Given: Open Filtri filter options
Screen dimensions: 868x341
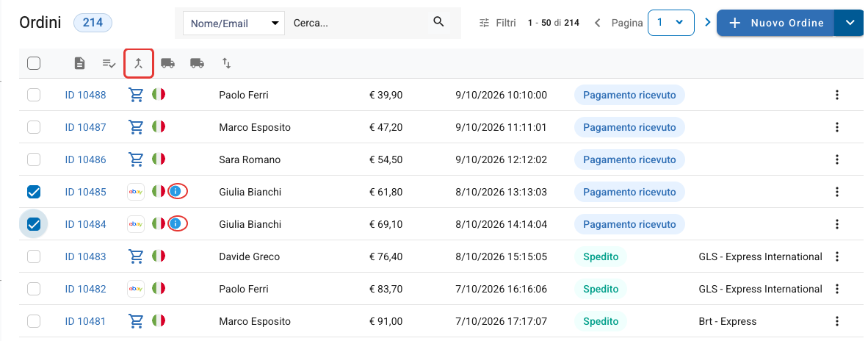Looking at the screenshot, I should point(497,23).
